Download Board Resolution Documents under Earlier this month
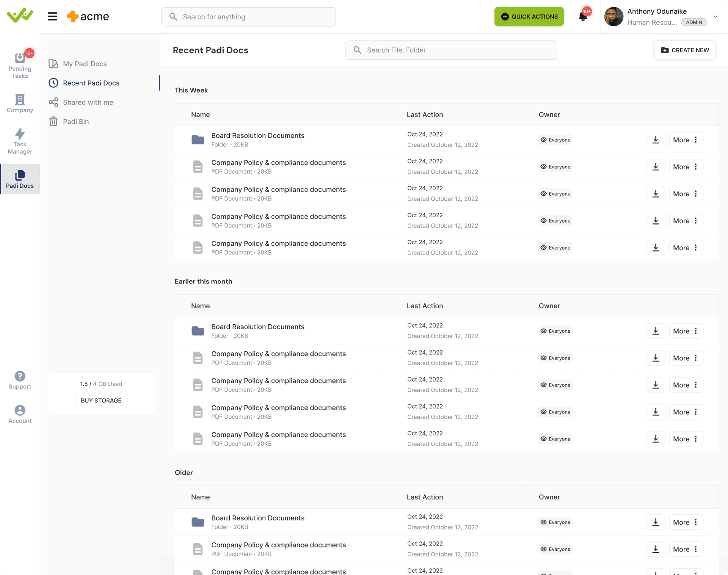728x575 pixels. (656, 331)
